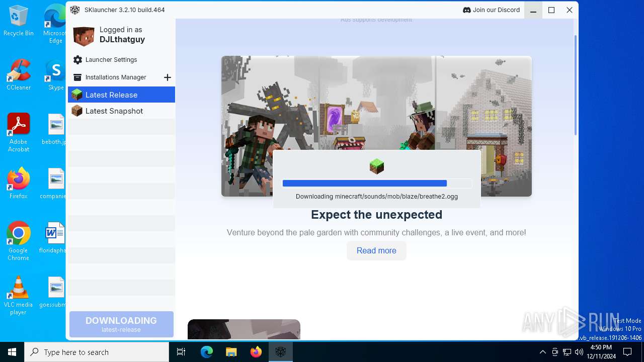Click the partially visible lower news thumbnail
The width and height of the screenshot is (644, 362).
click(x=244, y=329)
